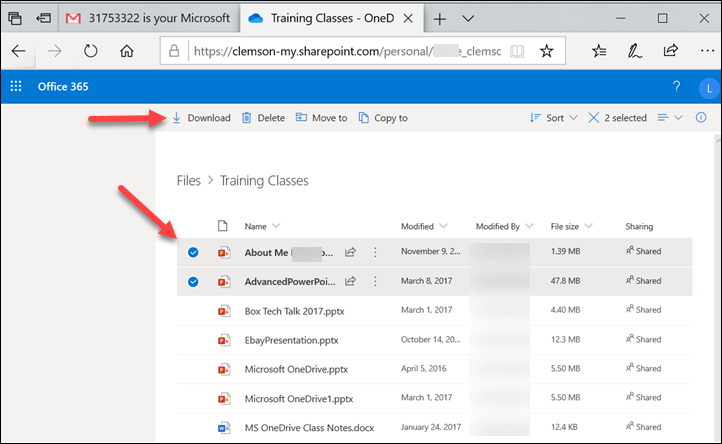Viewport: 722px width, 444px height.
Task: Close the Training Classes tab
Action: coord(408,18)
